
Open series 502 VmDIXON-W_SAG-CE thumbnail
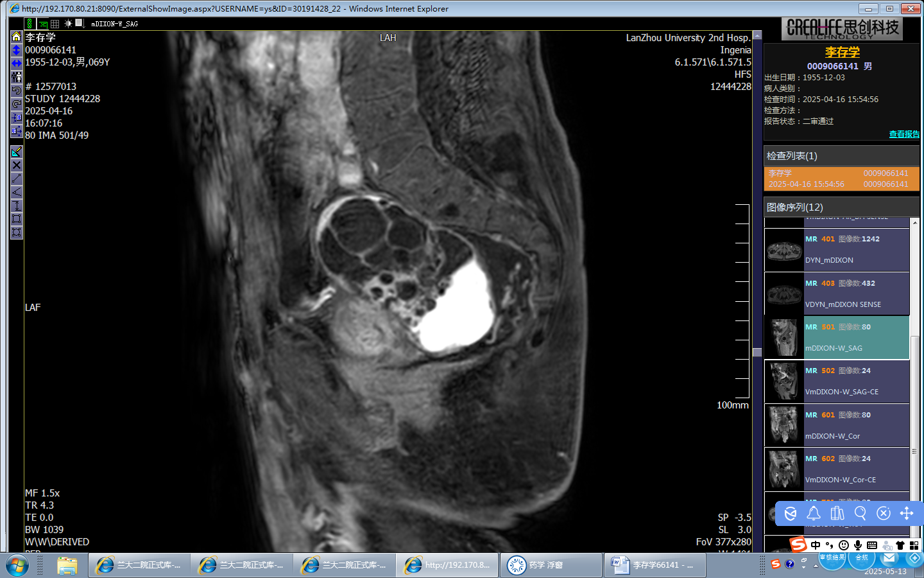click(x=783, y=381)
